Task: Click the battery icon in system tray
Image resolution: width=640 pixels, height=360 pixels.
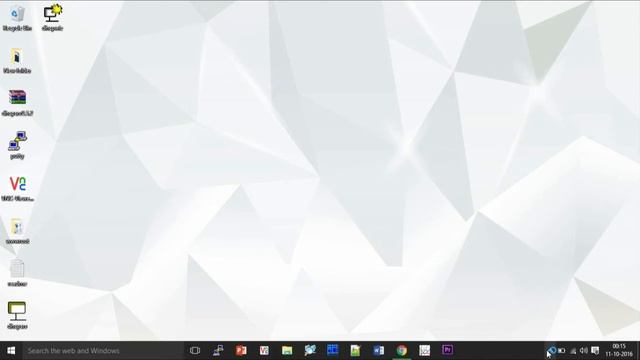Action: [x=562, y=351]
